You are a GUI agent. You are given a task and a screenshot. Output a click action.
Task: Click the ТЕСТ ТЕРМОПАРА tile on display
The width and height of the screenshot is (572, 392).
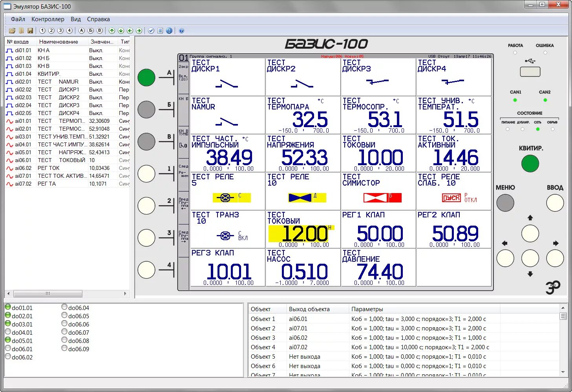pyautogui.click(x=303, y=115)
